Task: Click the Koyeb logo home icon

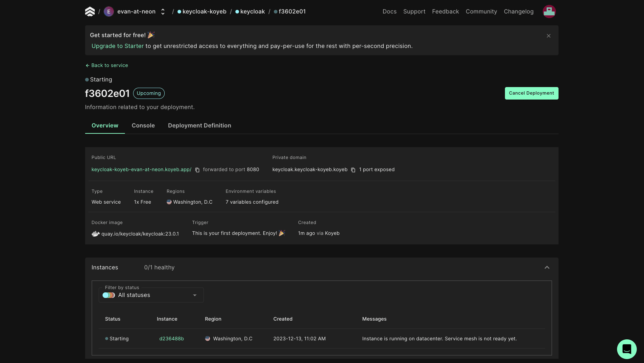Action: (90, 11)
